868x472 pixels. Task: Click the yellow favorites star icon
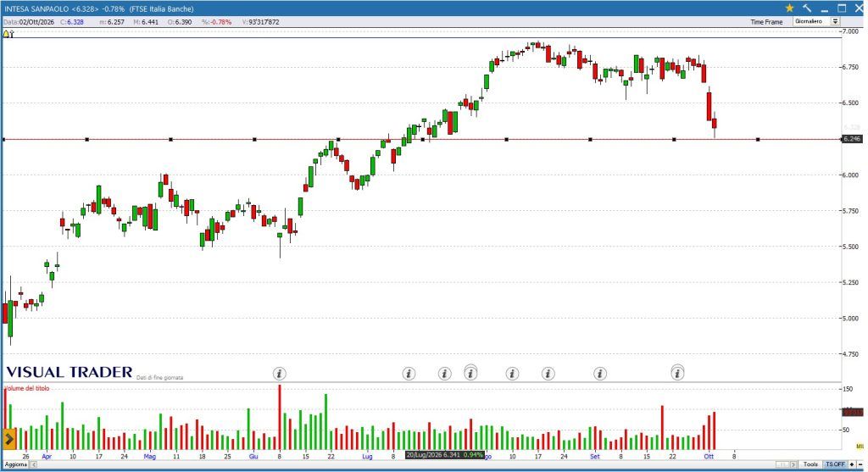tap(789, 8)
